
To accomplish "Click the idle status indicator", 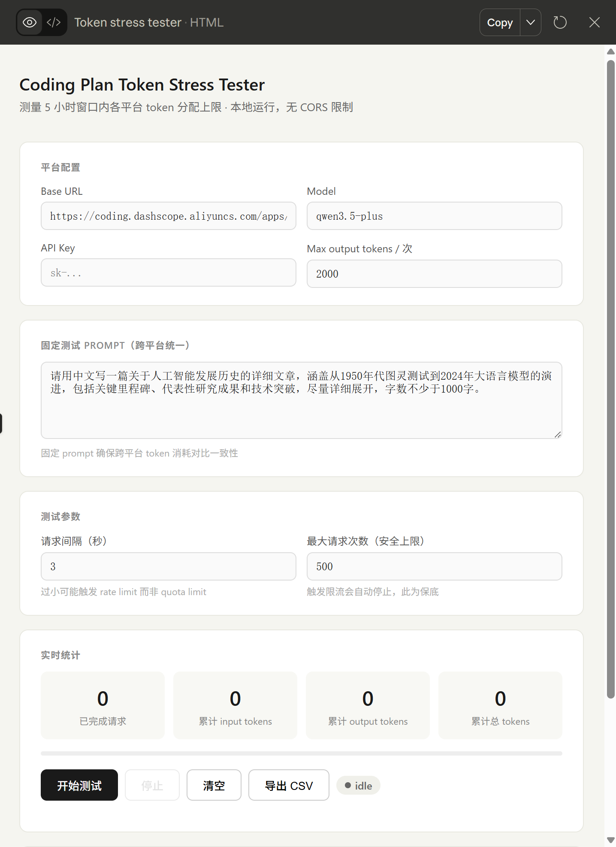I will (x=358, y=786).
